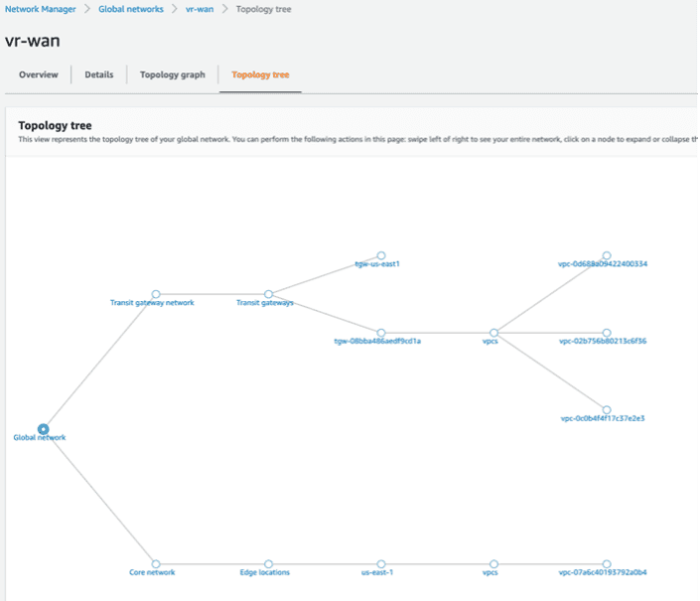Click the Core network node circle
This screenshot has width=700, height=601.
point(155,564)
